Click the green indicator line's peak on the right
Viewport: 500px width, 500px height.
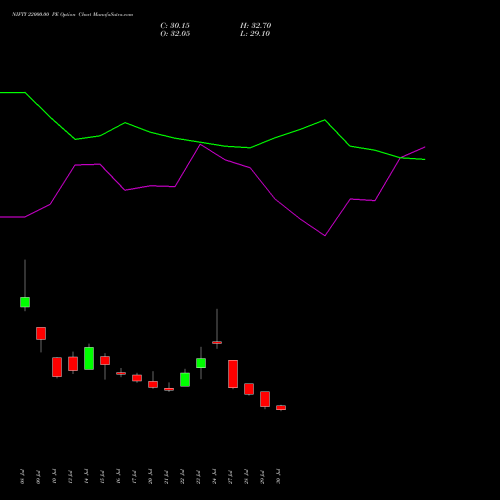(325, 120)
